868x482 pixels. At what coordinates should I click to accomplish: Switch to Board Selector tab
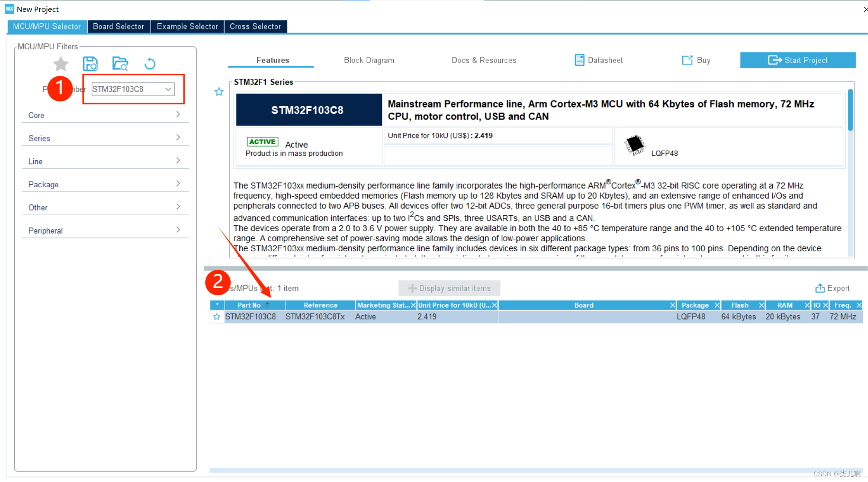click(118, 27)
